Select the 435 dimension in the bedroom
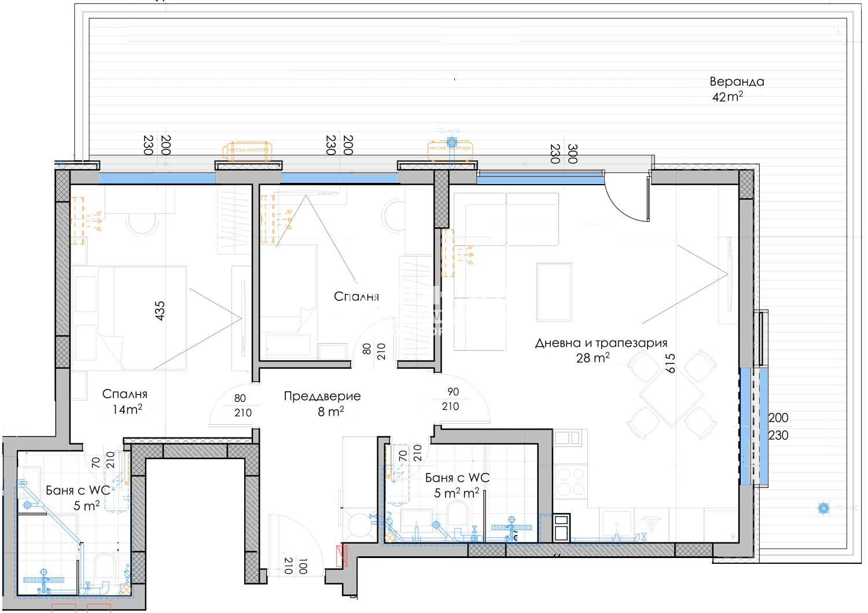 click(x=160, y=310)
